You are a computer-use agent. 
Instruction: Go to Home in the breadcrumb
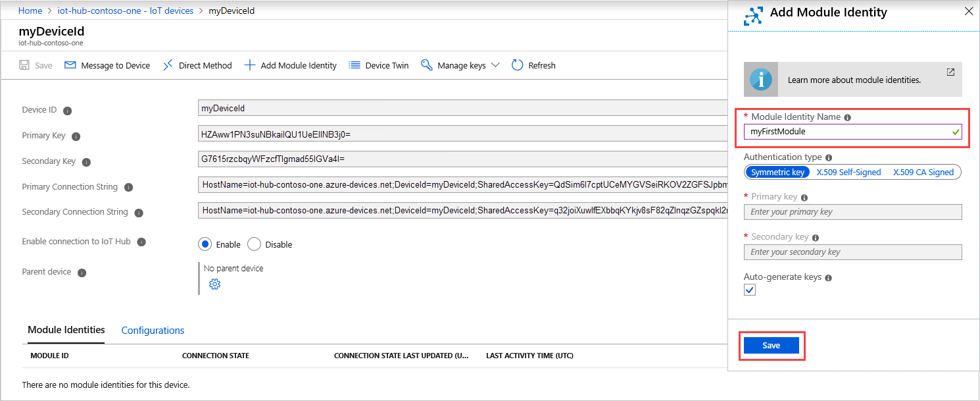[x=30, y=11]
